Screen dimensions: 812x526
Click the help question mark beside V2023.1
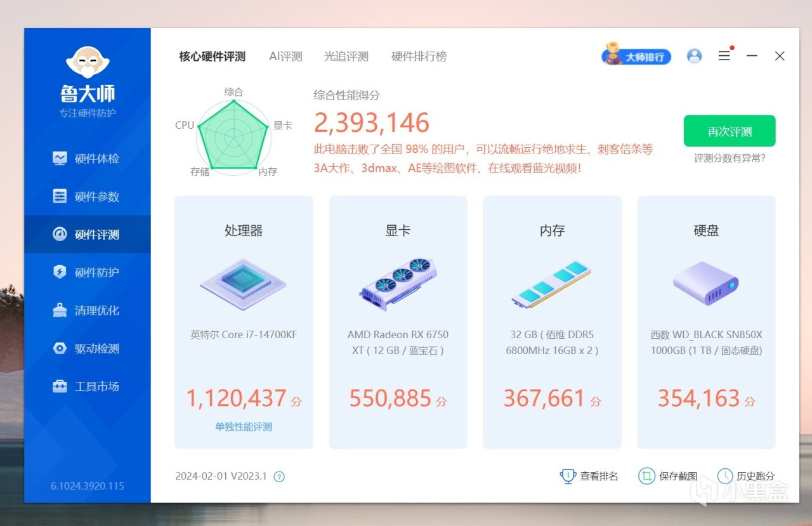pyautogui.click(x=279, y=477)
